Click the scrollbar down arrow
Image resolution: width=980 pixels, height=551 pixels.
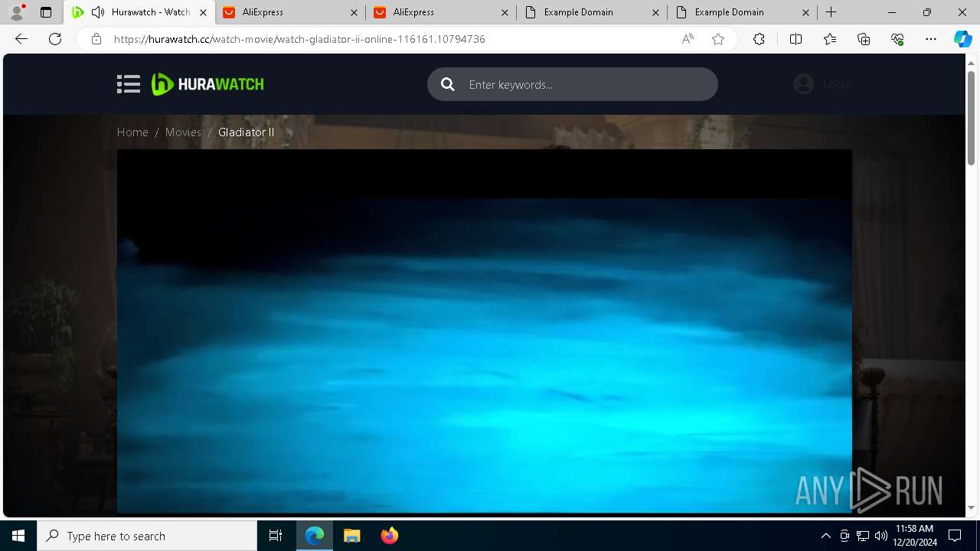[x=972, y=507]
